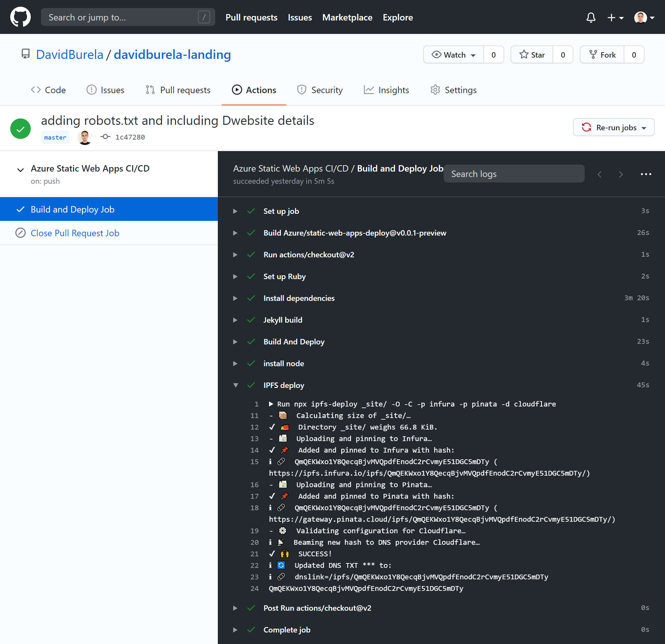Open the DavidBurela owner link

[70, 54]
